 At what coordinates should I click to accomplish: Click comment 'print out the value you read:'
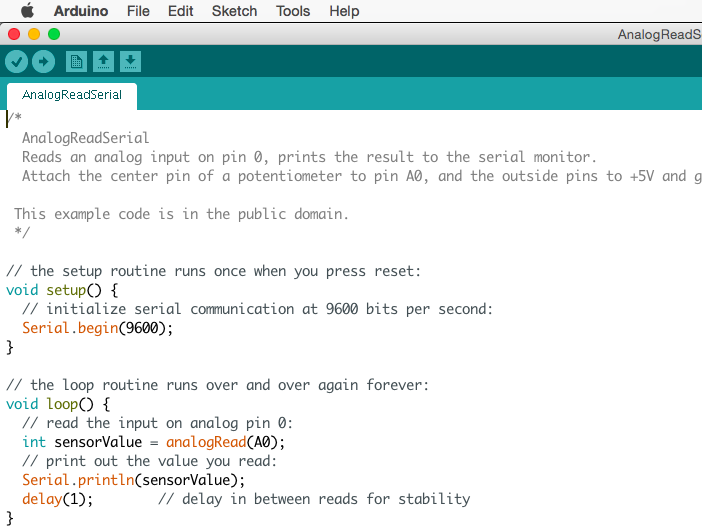pos(161,462)
